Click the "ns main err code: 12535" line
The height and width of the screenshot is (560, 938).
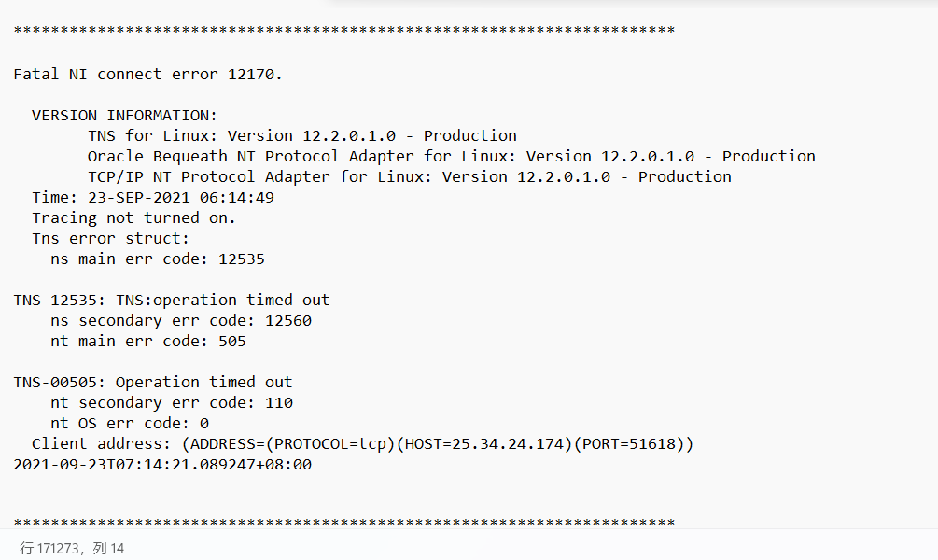(x=157, y=259)
